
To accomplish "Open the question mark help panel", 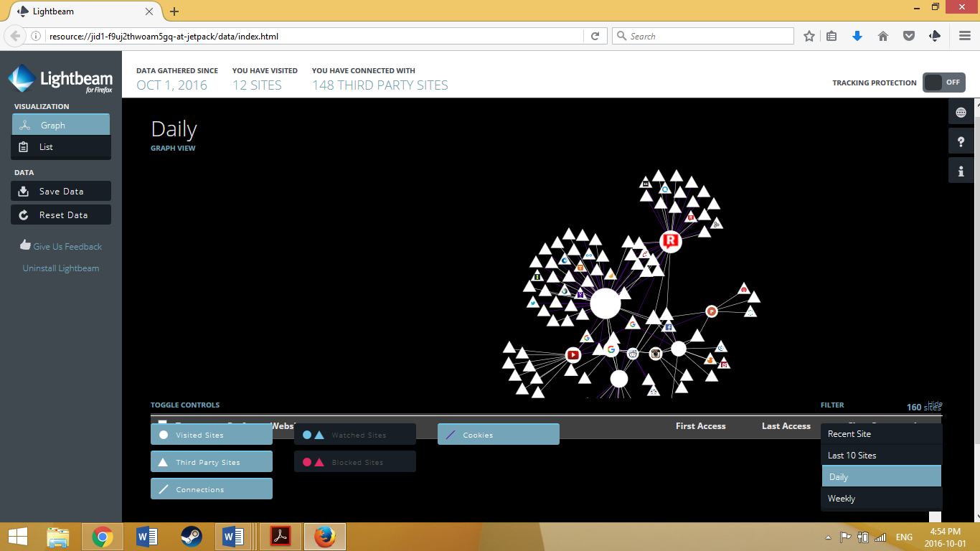I will coord(961,141).
